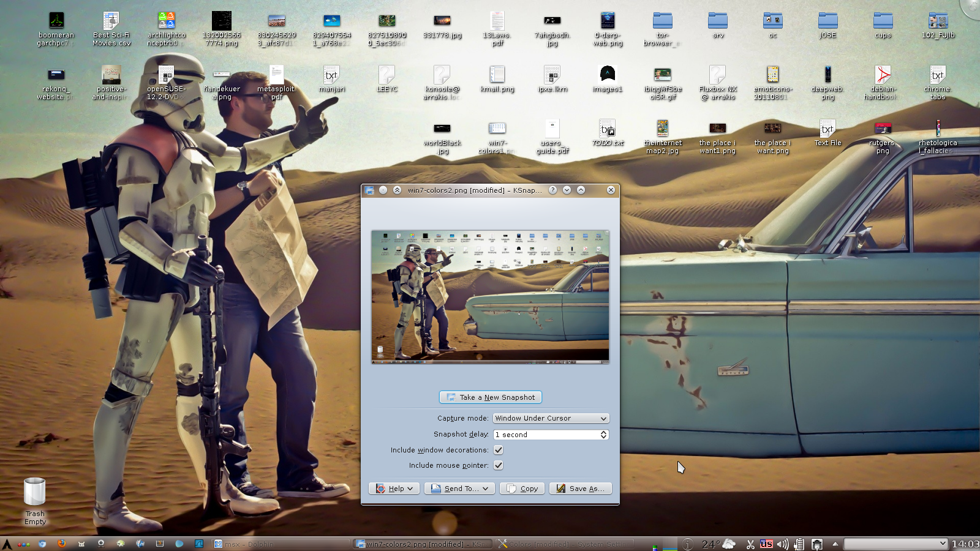
Task: Switch keyboard layout via US flag icon
Action: tap(766, 544)
